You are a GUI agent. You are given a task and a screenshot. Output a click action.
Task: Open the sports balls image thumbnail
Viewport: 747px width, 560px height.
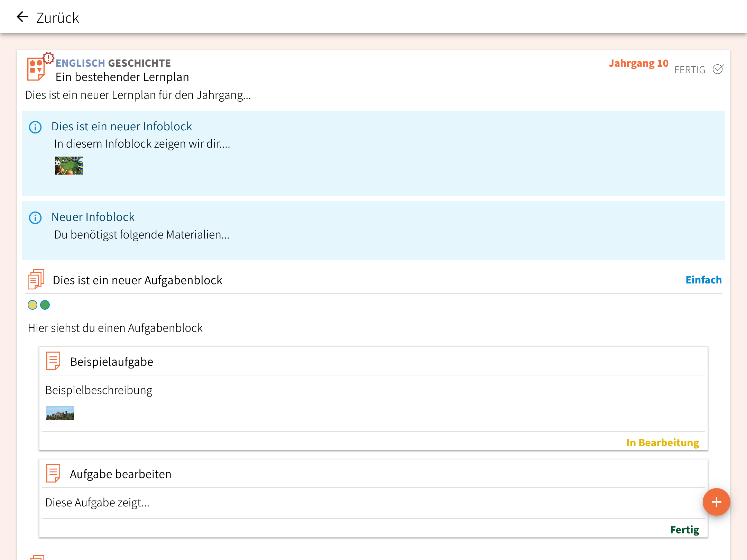[x=69, y=166]
